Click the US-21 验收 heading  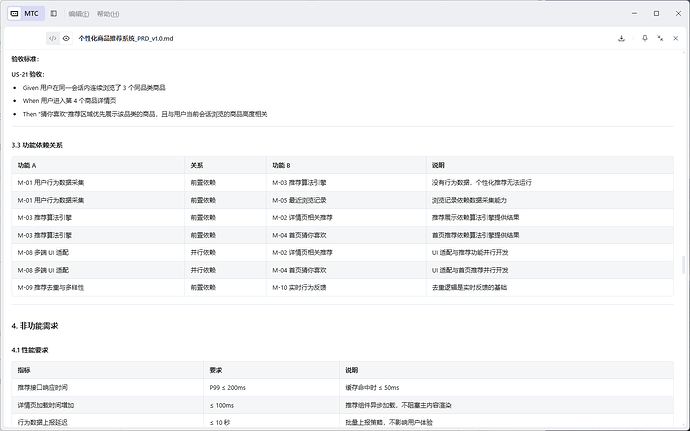pos(28,74)
